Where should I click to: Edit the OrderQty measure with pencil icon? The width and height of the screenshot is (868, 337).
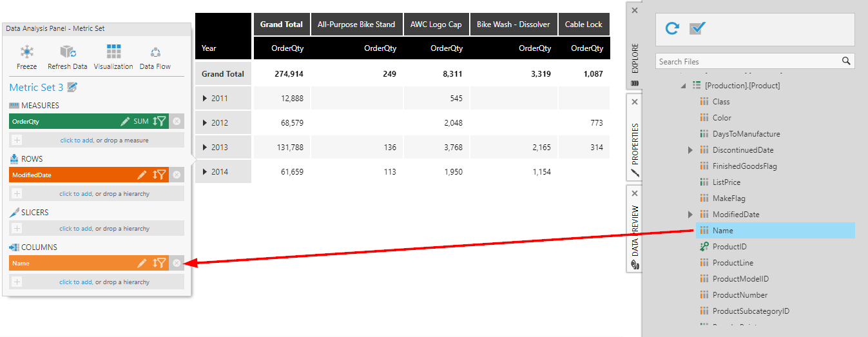[125, 121]
